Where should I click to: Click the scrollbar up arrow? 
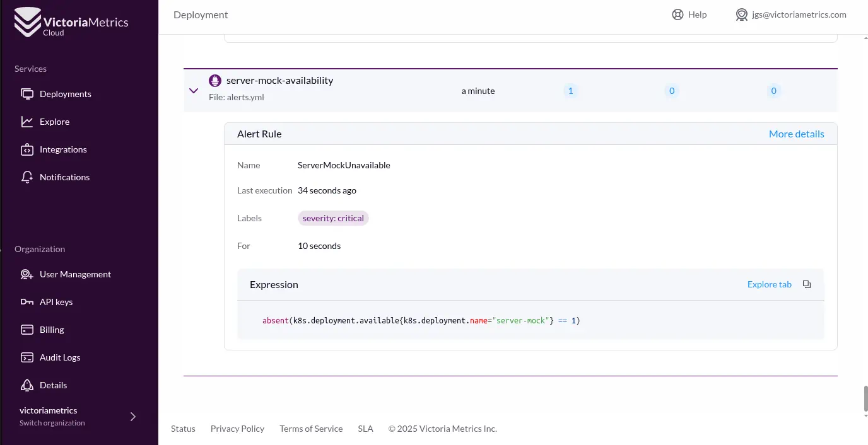[x=865, y=38]
